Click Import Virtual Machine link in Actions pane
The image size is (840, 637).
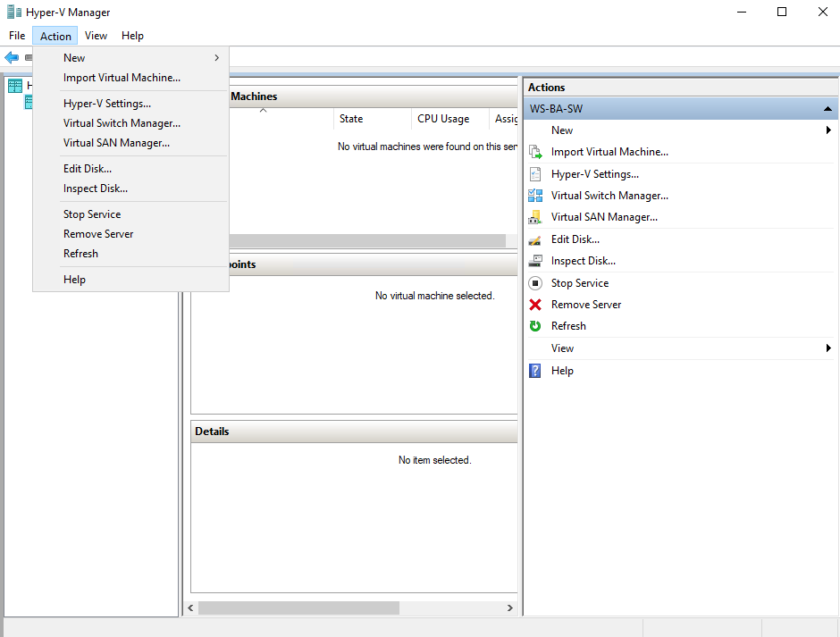click(x=609, y=152)
